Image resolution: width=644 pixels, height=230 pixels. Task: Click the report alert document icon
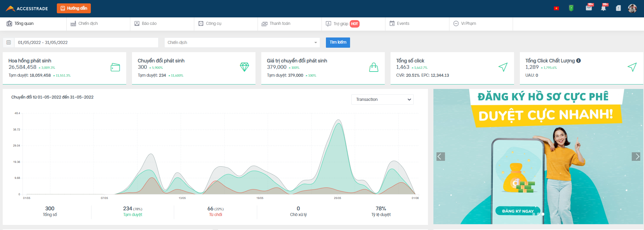(x=618, y=8)
